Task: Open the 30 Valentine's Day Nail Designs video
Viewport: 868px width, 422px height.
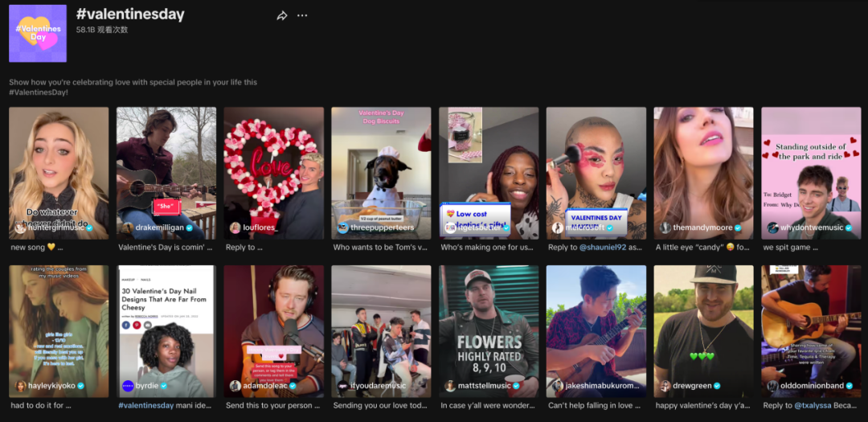Action: pos(166,330)
